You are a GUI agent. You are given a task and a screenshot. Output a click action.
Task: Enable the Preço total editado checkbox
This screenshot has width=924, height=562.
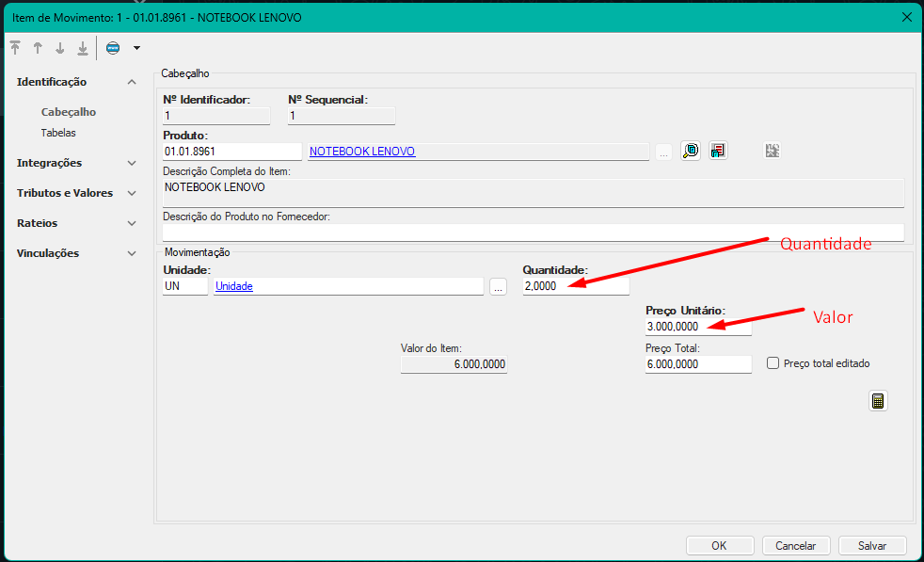[773, 363]
